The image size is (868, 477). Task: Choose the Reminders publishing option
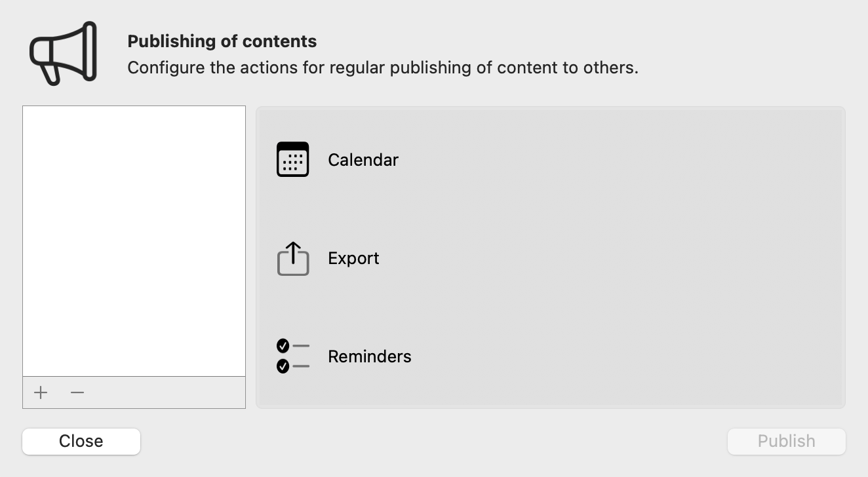[369, 356]
